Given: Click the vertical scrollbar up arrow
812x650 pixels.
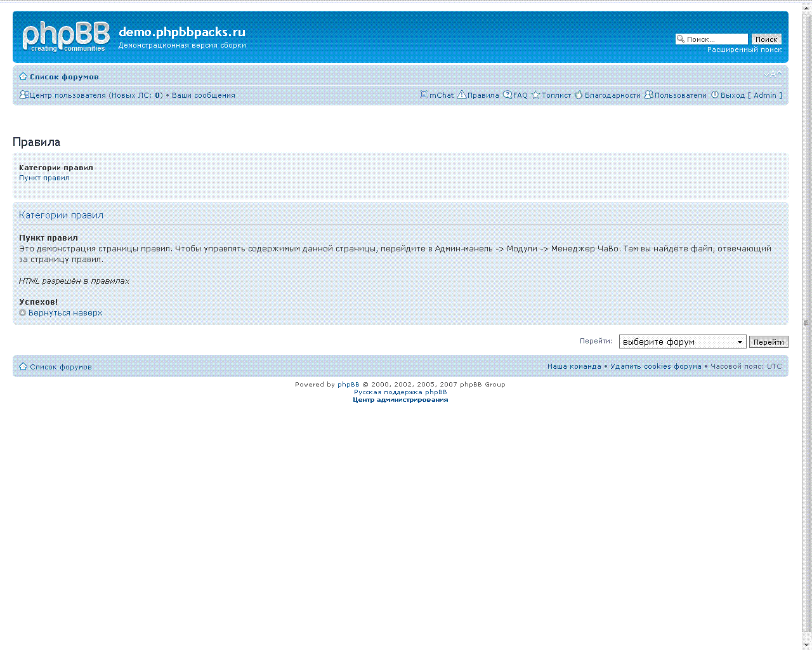Looking at the screenshot, I should click(807, 8).
